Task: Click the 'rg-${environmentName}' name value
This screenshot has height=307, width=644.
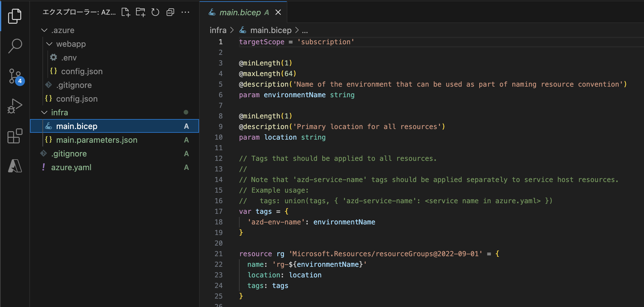Action: (320, 264)
